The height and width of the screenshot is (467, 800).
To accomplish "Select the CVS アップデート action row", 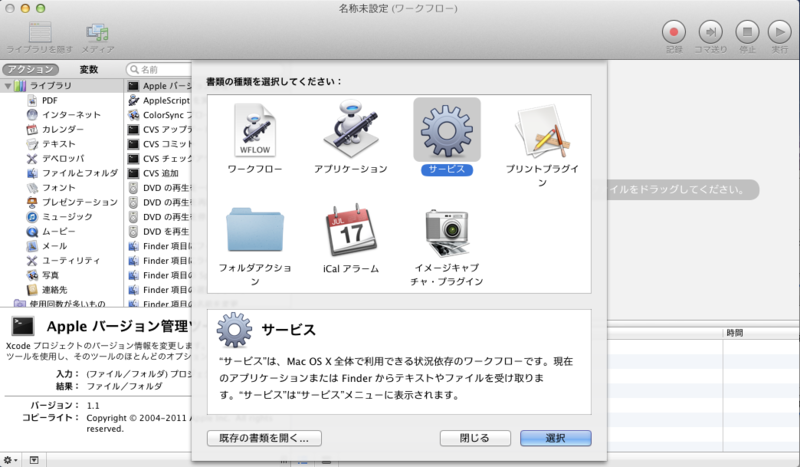I will coord(159,130).
